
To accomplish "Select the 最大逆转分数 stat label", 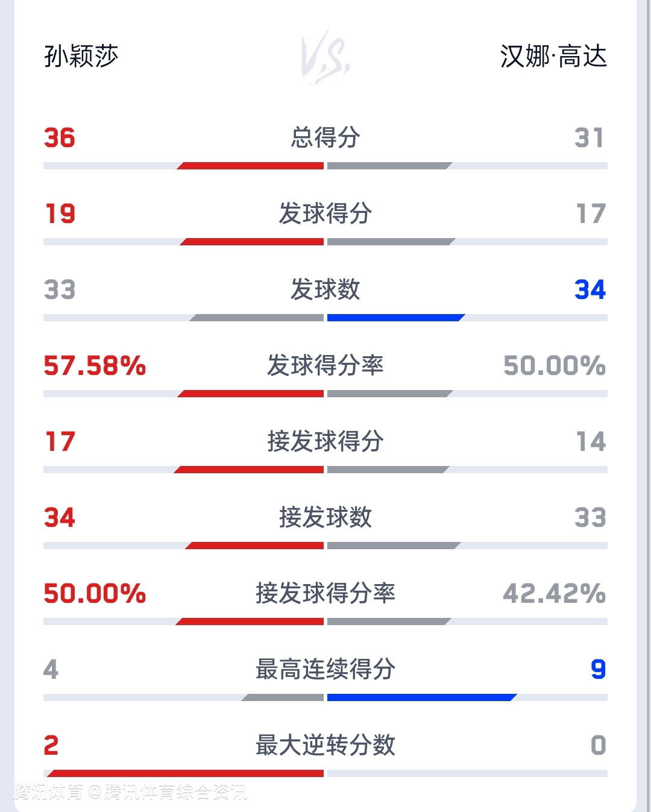I will [325, 745].
